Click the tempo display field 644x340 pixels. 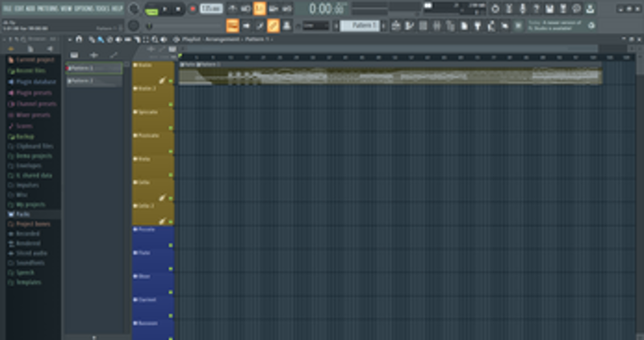pyautogui.click(x=210, y=9)
